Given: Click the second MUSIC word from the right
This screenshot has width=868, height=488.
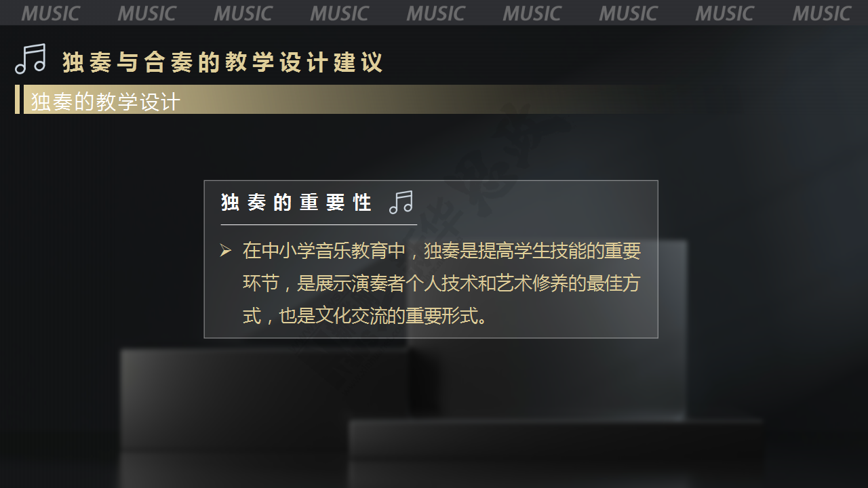Looking at the screenshot, I should tap(725, 14).
